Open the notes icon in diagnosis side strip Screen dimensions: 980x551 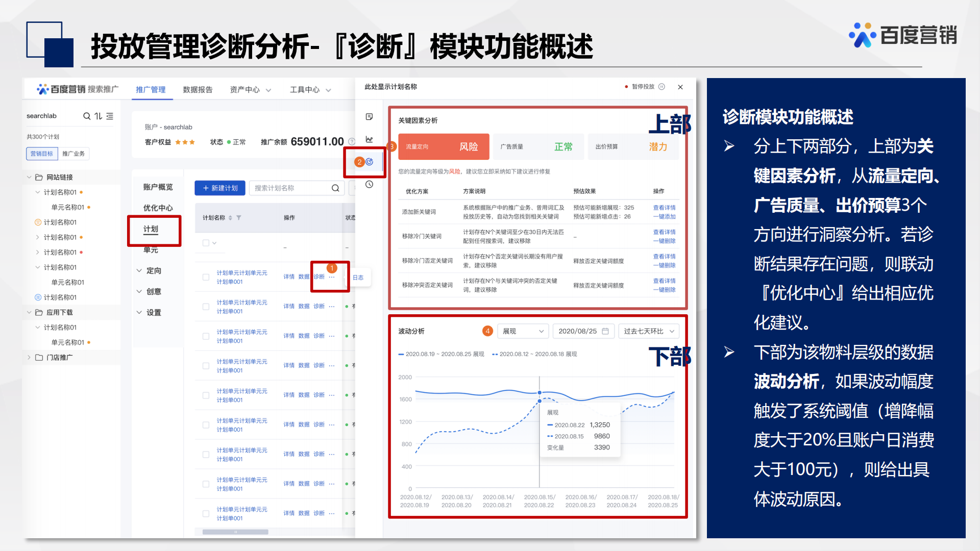[x=370, y=117]
